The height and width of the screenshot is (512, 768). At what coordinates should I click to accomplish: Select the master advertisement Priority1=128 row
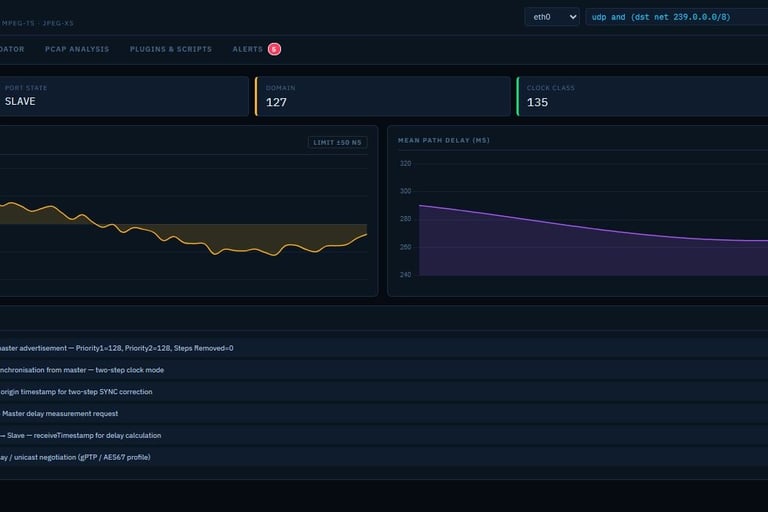point(384,348)
